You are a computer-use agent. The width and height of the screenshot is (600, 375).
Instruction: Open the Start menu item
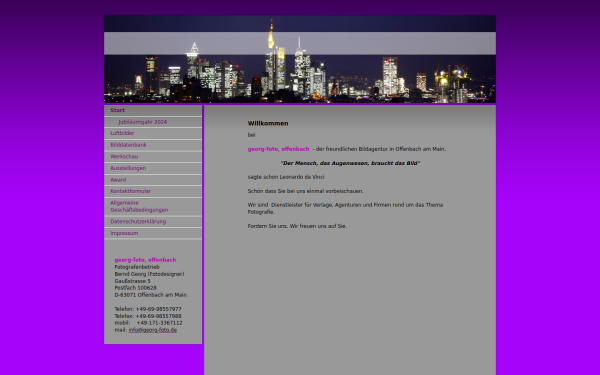pos(153,110)
